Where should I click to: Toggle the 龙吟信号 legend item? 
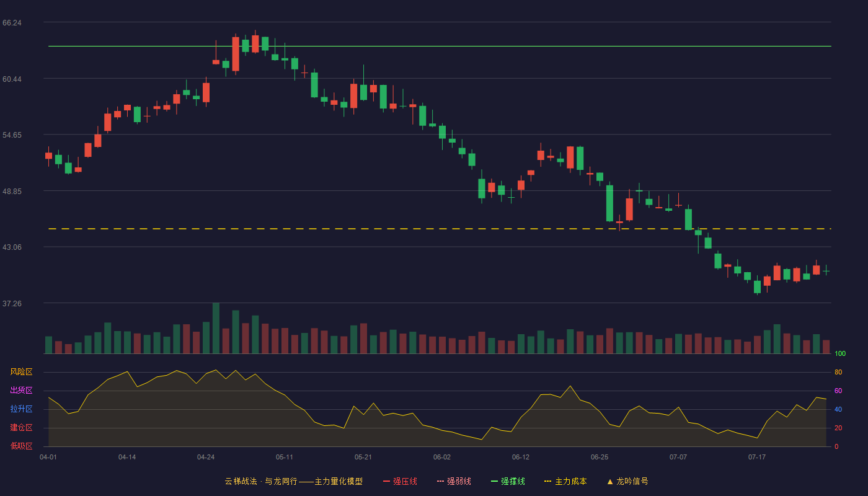(x=627, y=481)
